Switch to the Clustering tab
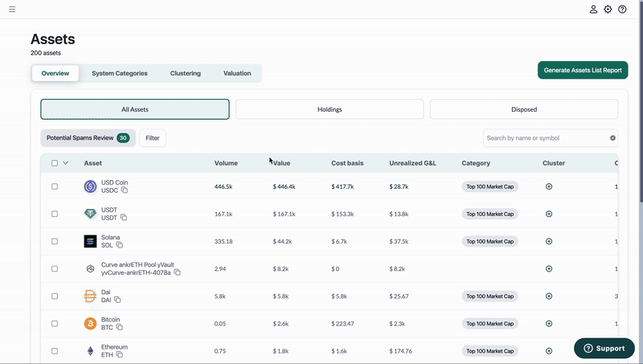The height and width of the screenshot is (364, 643). click(186, 73)
